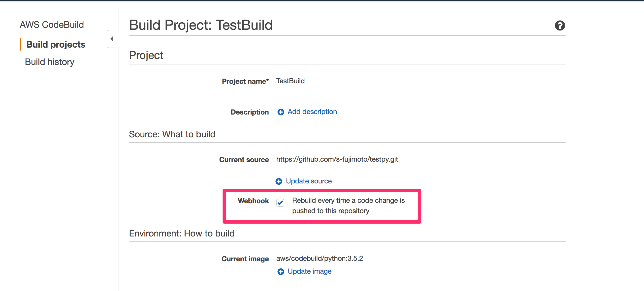Image resolution: width=644 pixels, height=291 pixels.
Task: Click the Add description link
Action: [x=312, y=112]
